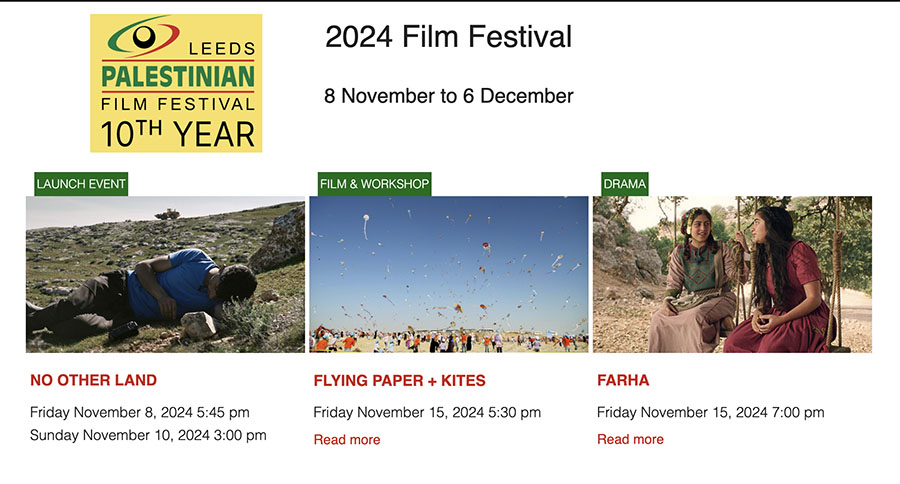Select the FILM & WORKSHOP category tag
Viewport: 900px width, 484px height.
click(374, 184)
